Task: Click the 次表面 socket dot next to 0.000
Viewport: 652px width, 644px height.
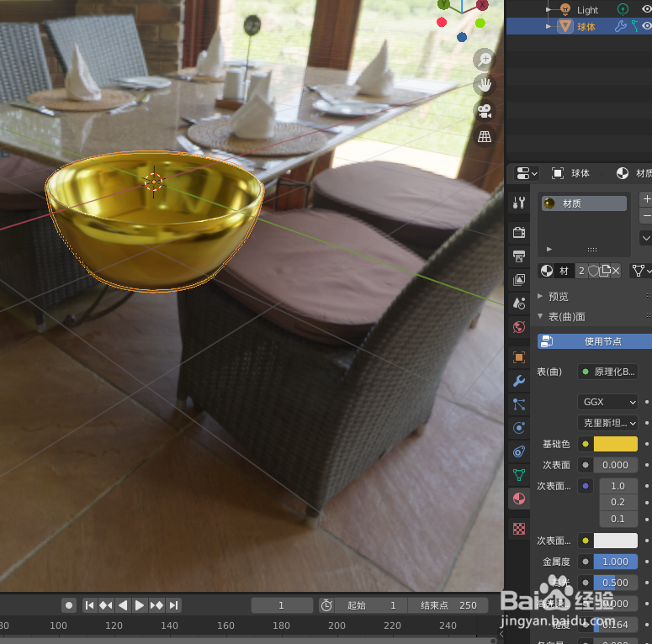Action: 586,465
